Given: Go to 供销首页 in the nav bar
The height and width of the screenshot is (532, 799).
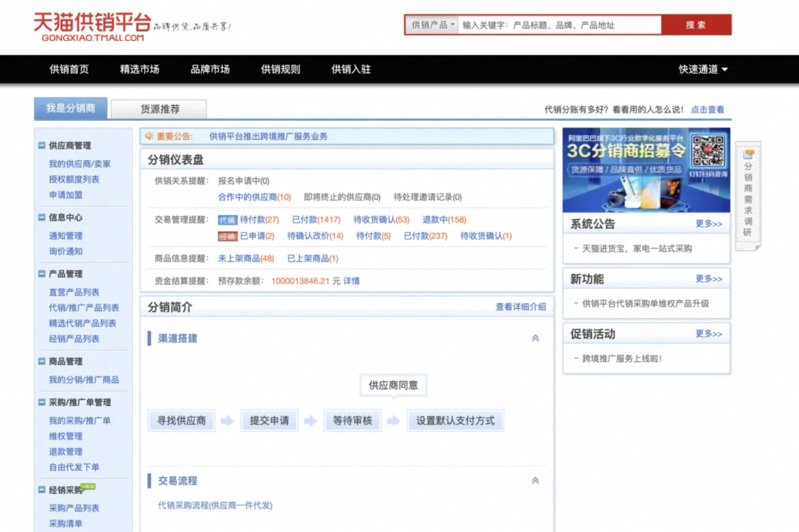Looking at the screenshot, I should point(69,69).
